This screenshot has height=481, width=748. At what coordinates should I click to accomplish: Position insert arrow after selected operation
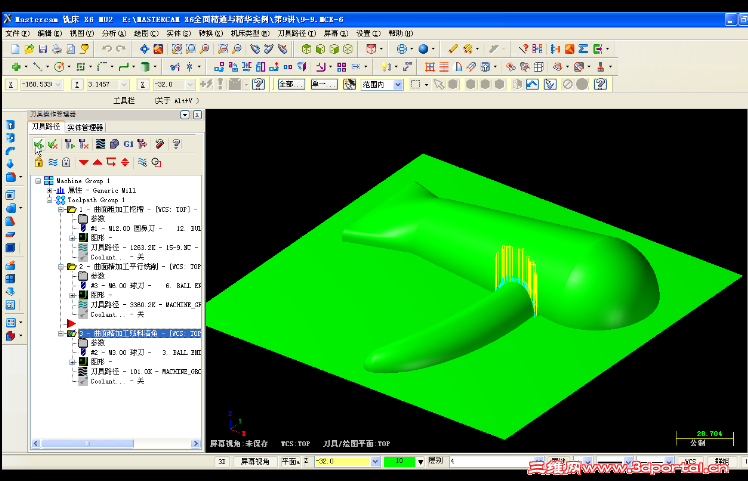pos(111,162)
